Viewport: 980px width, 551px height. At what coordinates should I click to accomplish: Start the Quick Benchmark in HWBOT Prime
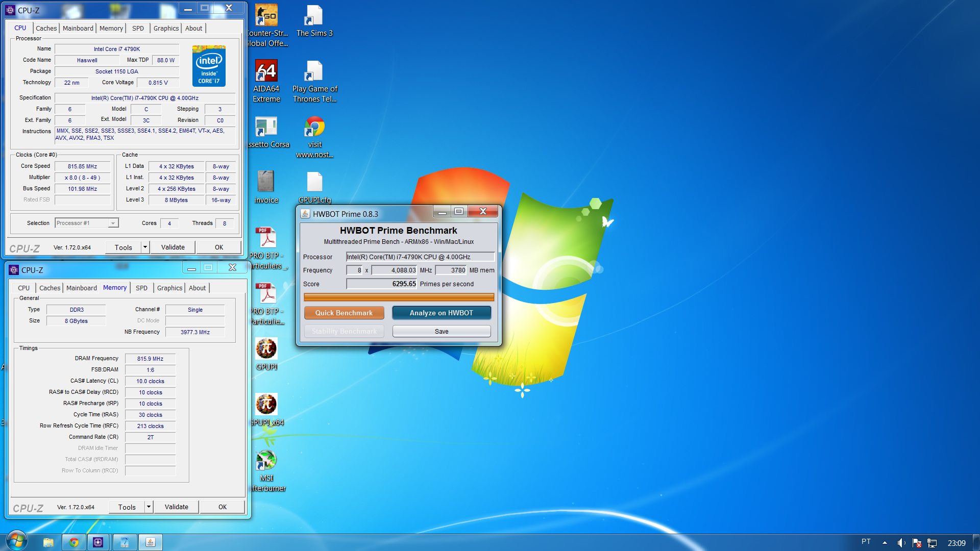pyautogui.click(x=344, y=313)
